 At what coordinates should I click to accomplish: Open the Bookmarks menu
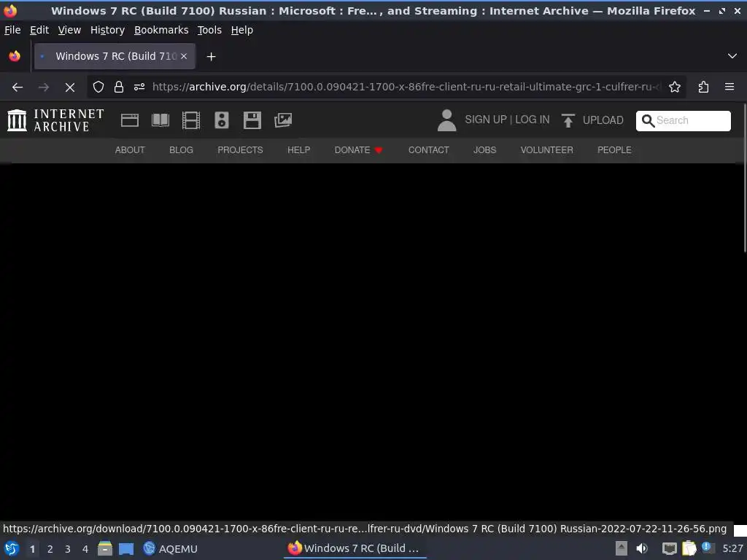coord(161,30)
